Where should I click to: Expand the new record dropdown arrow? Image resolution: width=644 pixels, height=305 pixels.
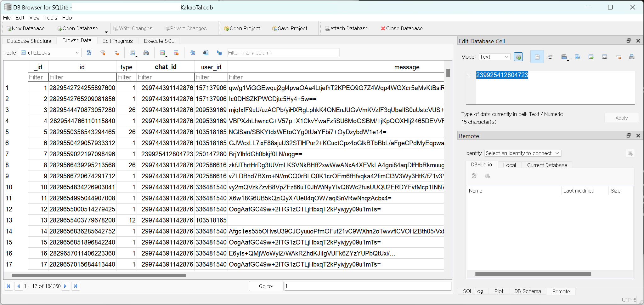click(166, 56)
